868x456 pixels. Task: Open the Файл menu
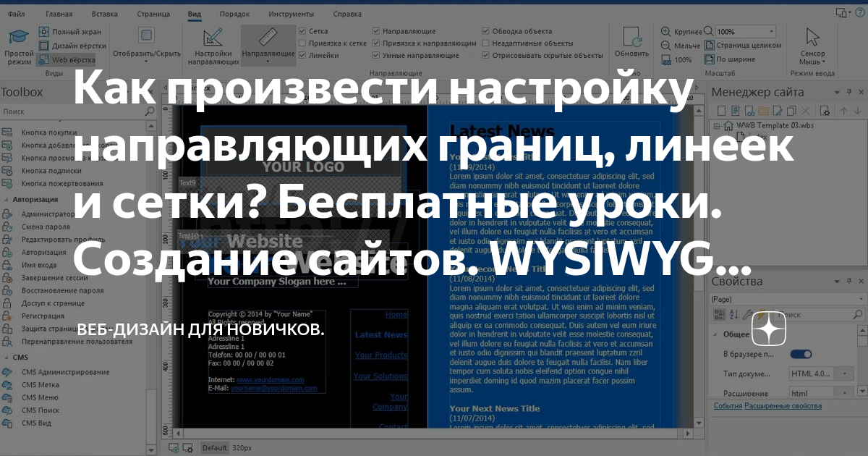pos(17,14)
